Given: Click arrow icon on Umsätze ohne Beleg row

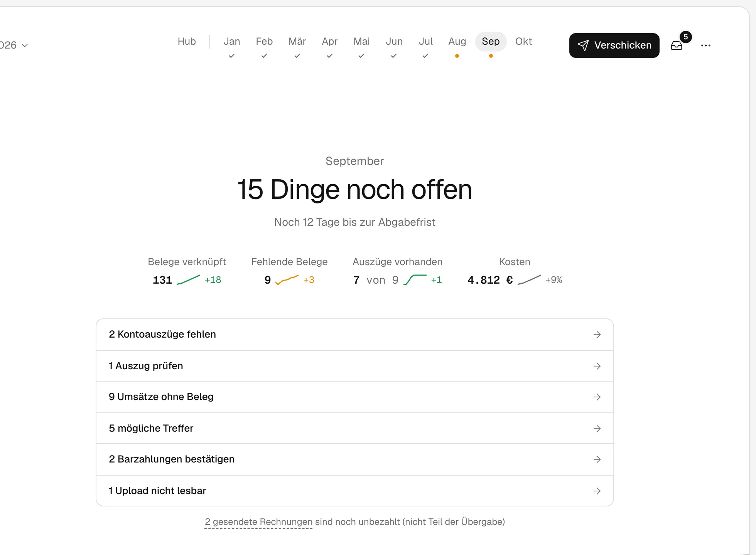Looking at the screenshot, I should point(597,397).
